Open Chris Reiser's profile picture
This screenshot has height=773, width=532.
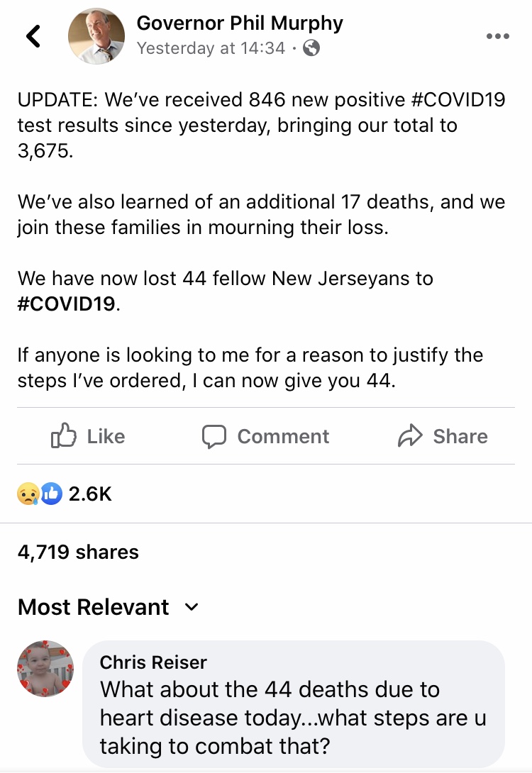tap(45, 669)
